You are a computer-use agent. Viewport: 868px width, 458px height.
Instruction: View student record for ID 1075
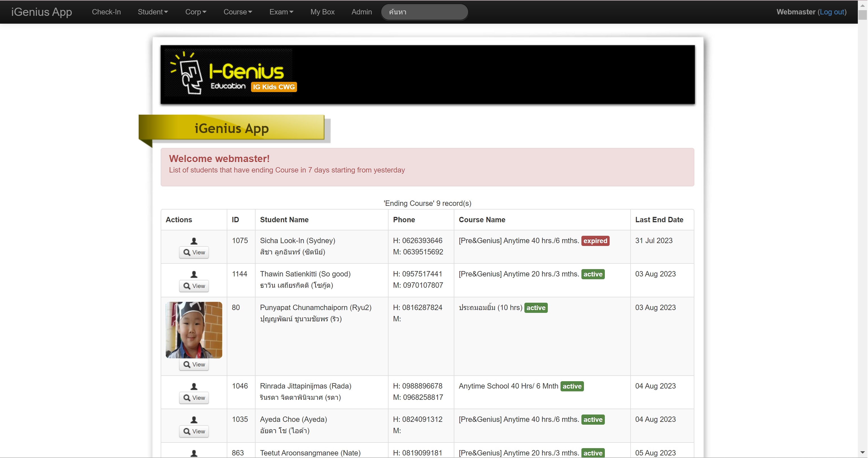tap(194, 252)
